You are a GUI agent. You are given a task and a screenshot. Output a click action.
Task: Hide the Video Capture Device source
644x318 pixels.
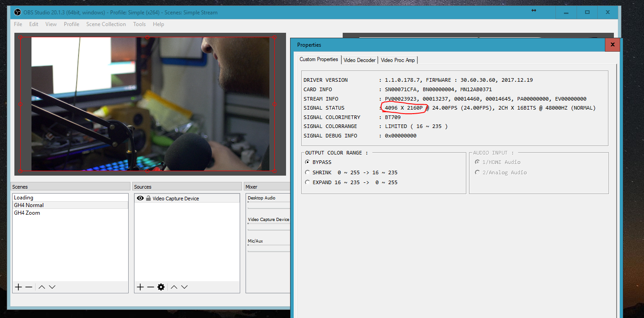[140, 199]
